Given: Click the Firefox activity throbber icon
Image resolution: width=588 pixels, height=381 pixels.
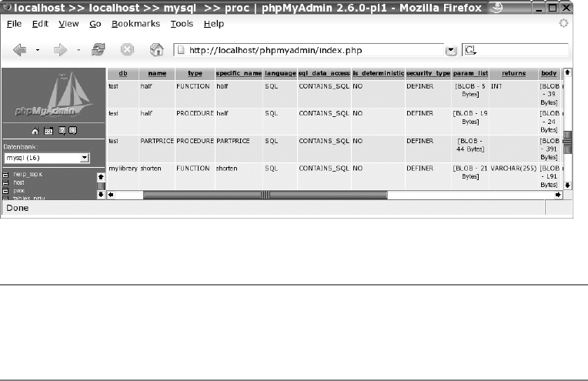Looking at the screenshot, I should coord(563,23).
